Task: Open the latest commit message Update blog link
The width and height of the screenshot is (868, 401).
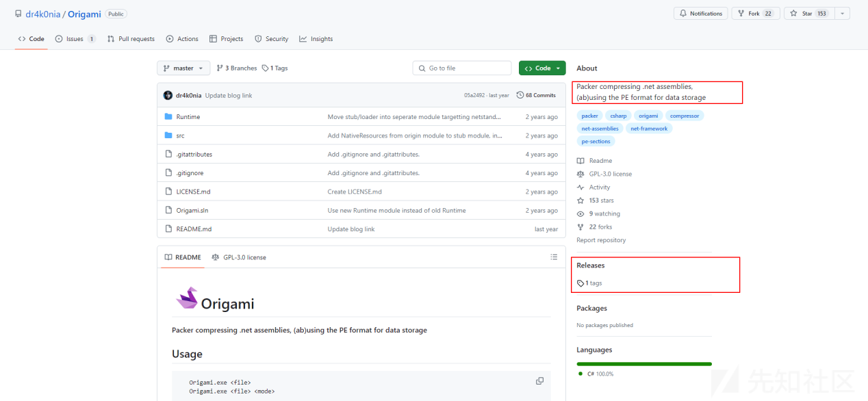Action: pos(229,96)
